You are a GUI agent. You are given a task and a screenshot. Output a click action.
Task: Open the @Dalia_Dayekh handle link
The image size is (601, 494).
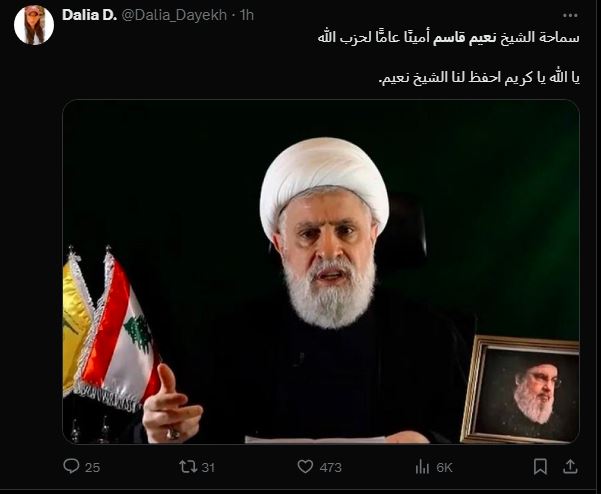click(174, 15)
